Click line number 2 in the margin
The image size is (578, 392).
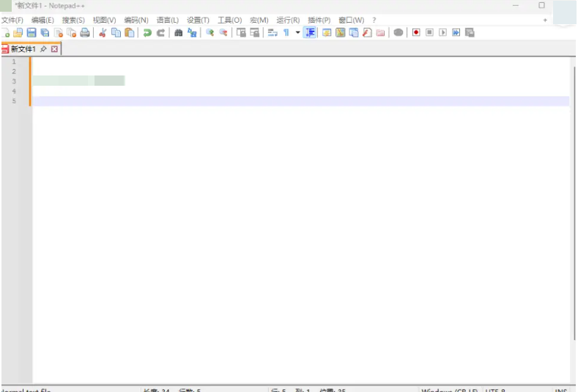point(14,72)
